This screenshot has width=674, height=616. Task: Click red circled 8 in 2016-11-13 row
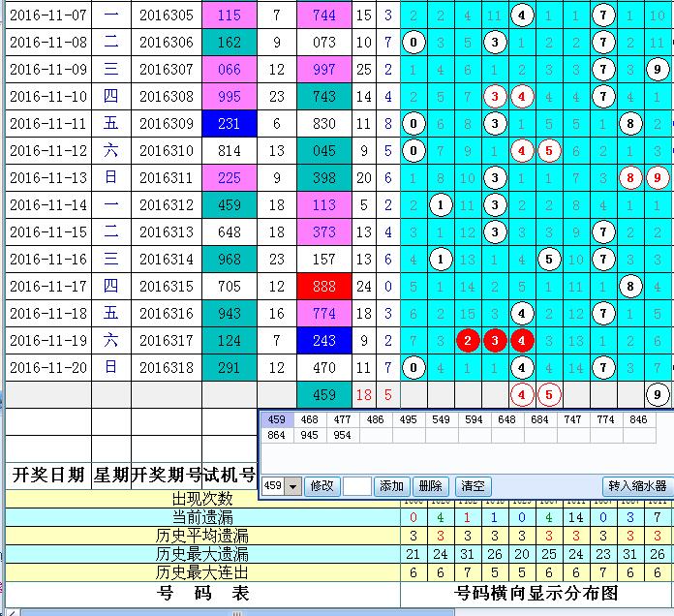(x=630, y=177)
